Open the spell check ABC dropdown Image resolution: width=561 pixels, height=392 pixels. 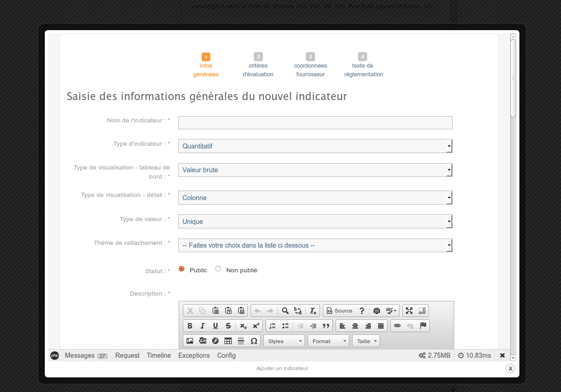391,311
